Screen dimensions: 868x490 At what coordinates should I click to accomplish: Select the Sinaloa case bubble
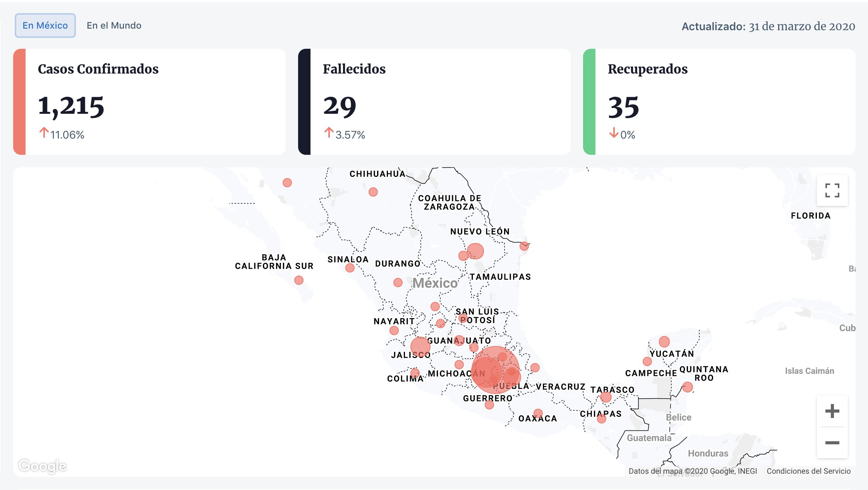point(350,268)
